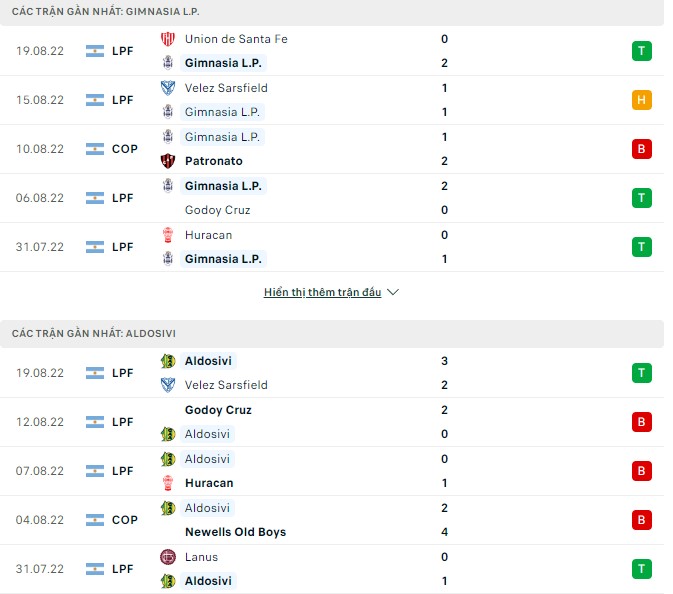This screenshot has height=594, width=673.
Task: Click the orange H draw badge
Action: (x=641, y=100)
